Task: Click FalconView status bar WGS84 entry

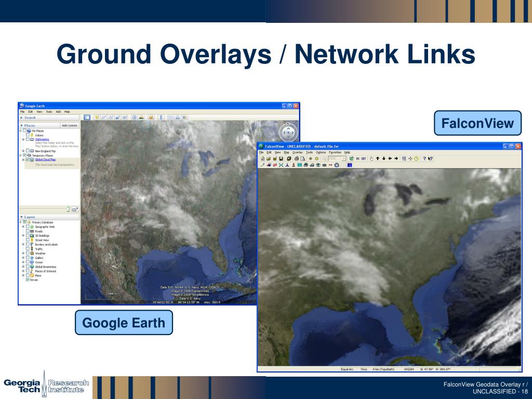Action: coord(408,369)
